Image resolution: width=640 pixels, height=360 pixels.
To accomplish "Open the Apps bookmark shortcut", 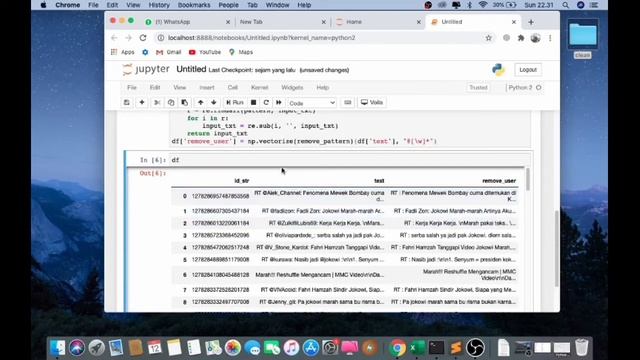I will [x=123, y=52].
